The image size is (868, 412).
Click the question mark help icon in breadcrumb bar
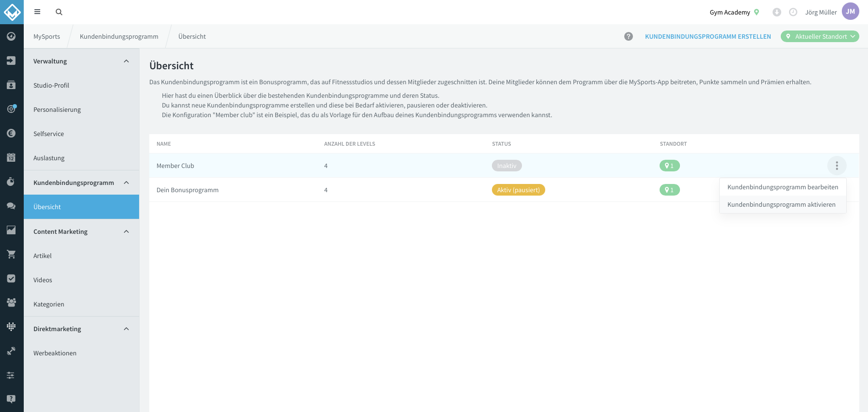629,36
